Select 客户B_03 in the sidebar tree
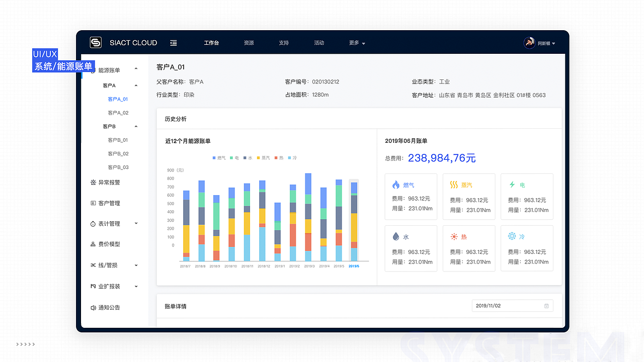This screenshot has height=362, width=644. click(x=118, y=167)
